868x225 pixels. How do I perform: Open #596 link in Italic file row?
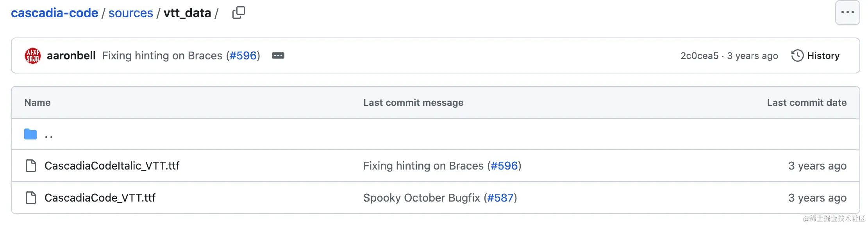pyautogui.click(x=504, y=166)
